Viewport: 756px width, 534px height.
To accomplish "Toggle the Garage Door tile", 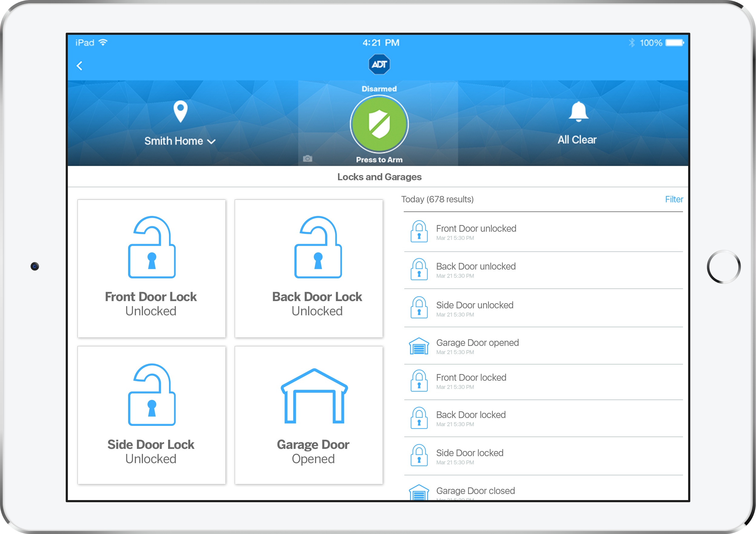I will 309,415.
